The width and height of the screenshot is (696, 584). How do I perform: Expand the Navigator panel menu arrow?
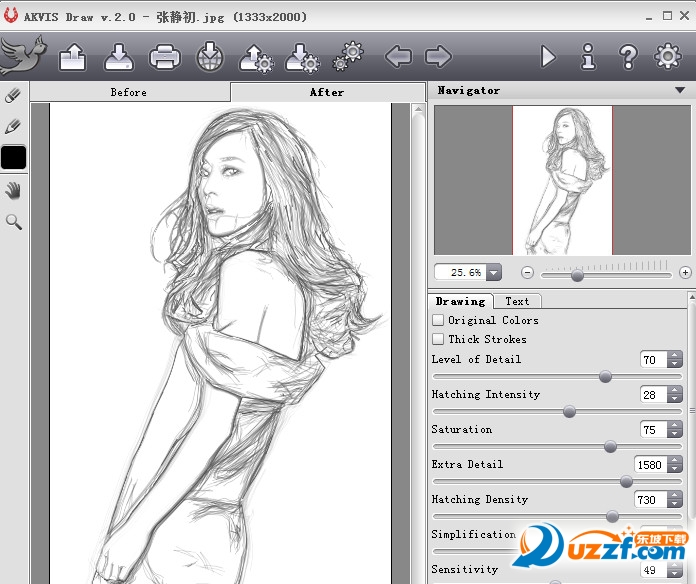click(x=680, y=90)
